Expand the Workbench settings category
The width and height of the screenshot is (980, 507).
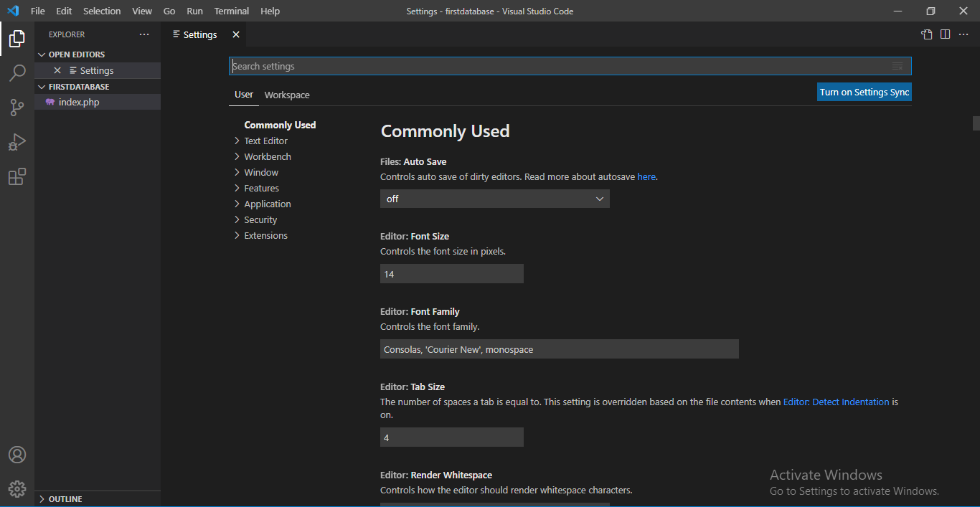[x=267, y=157]
